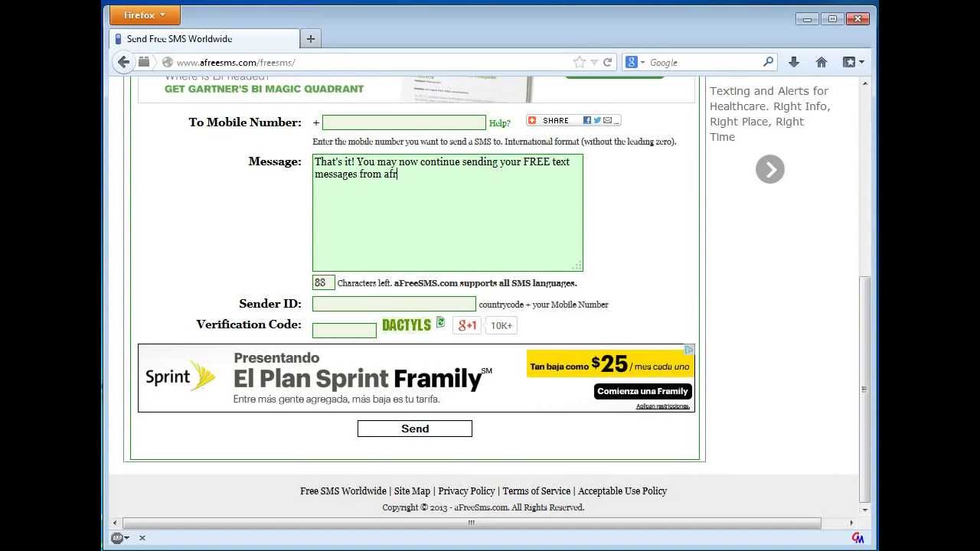The height and width of the screenshot is (551, 980).
Task: Click inside the Message text area
Action: [447, 213]
